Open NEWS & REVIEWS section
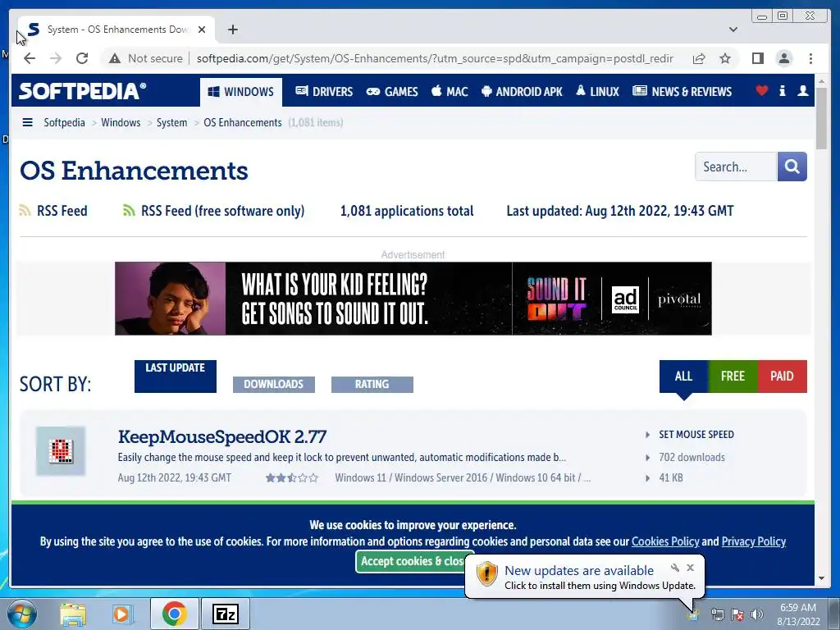Image resolution: width=840 pixels, height=630 pixels. tap(682, 92)
